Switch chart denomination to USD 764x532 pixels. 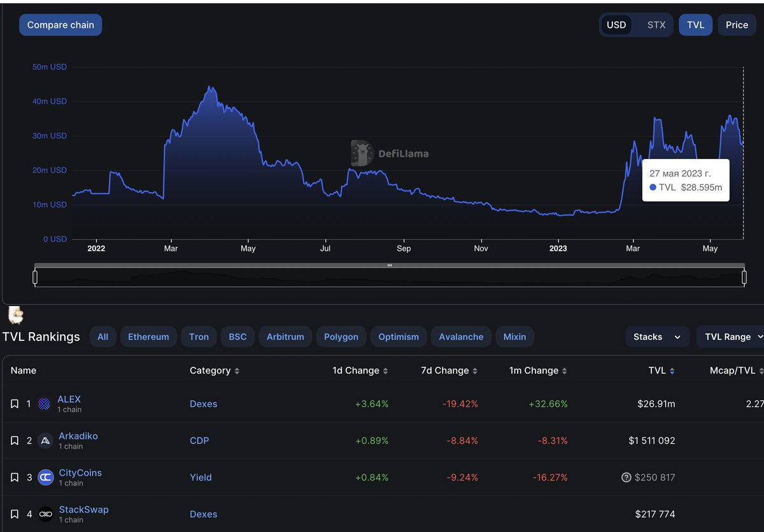(616, 25)
